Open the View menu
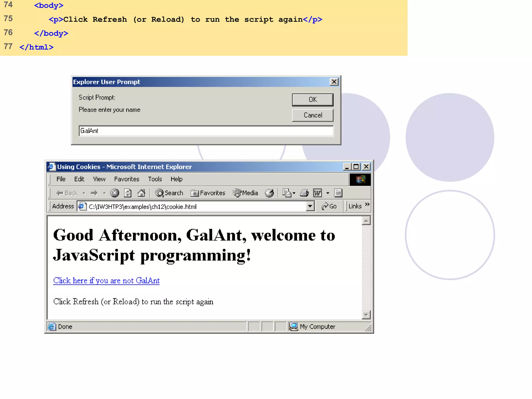This screenshot has height=399, width=532. [x=99, y=179]
